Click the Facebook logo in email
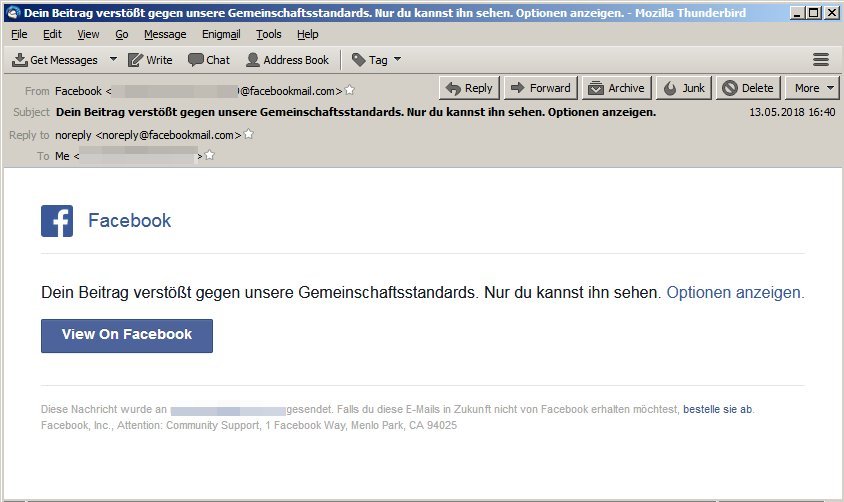 click(57, 221)
